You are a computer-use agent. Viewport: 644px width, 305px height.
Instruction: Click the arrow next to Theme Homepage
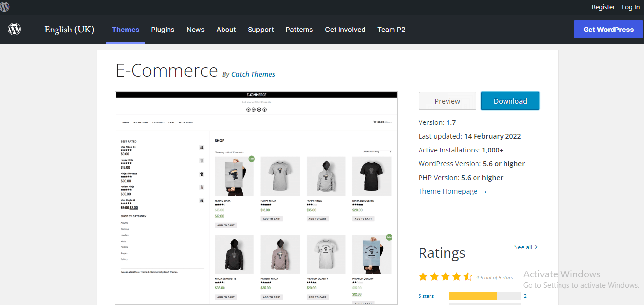(483, 192)
